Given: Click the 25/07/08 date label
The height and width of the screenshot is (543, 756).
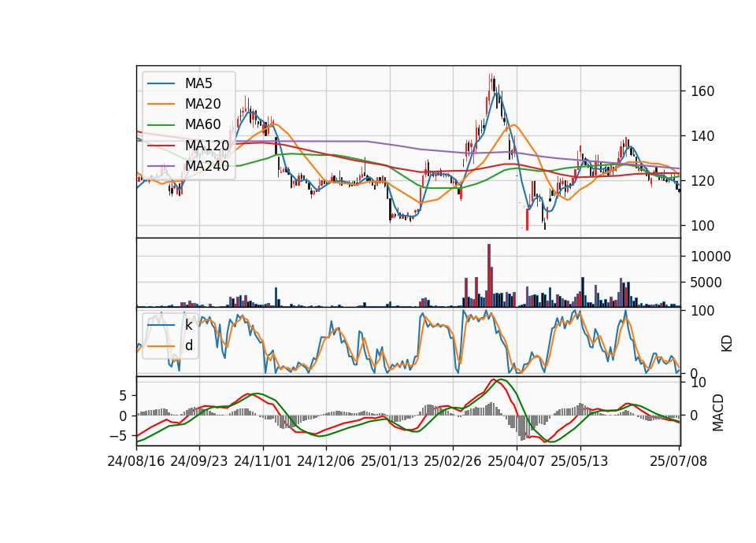Looking at the screenshot, I should click(x=679, y=461).
